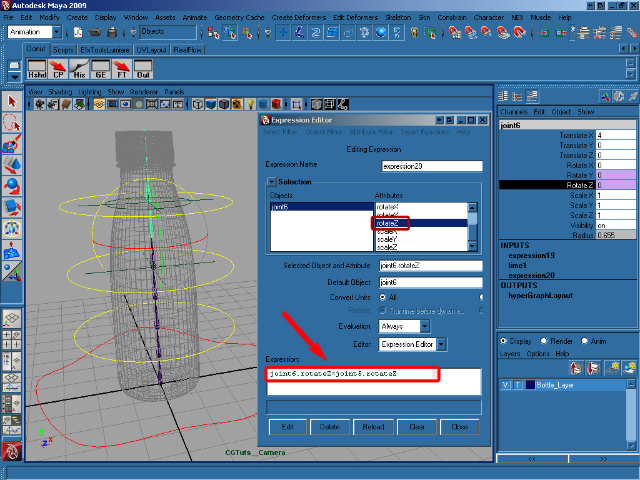Select the Render radio button
Screen dimensions: 640x480
pyautogui.click(x=544, y=339)
